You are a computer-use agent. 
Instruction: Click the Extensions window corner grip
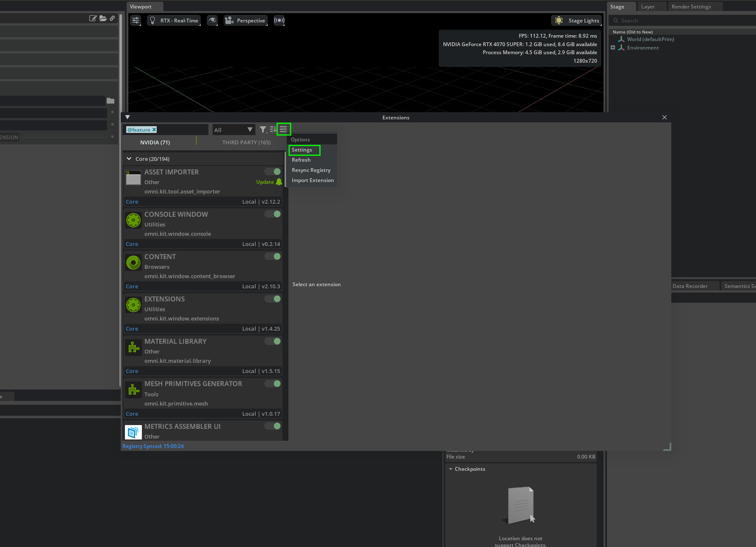(667, 447)
